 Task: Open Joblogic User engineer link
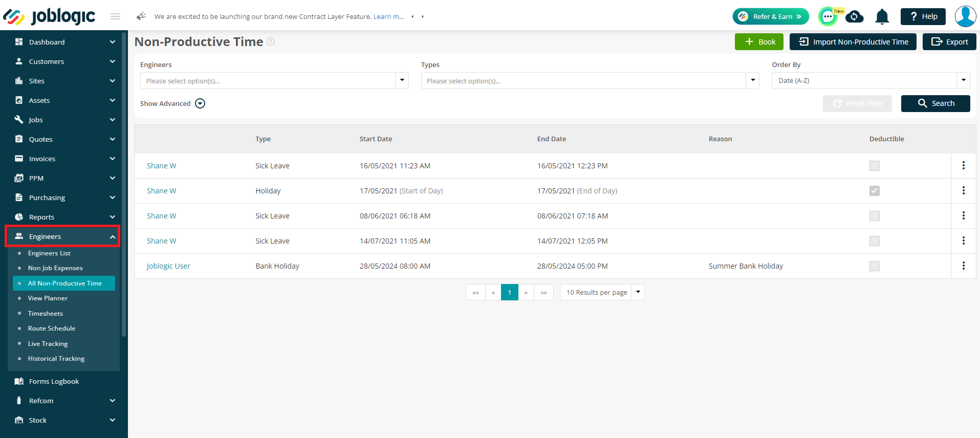click(x=168, y=266)
